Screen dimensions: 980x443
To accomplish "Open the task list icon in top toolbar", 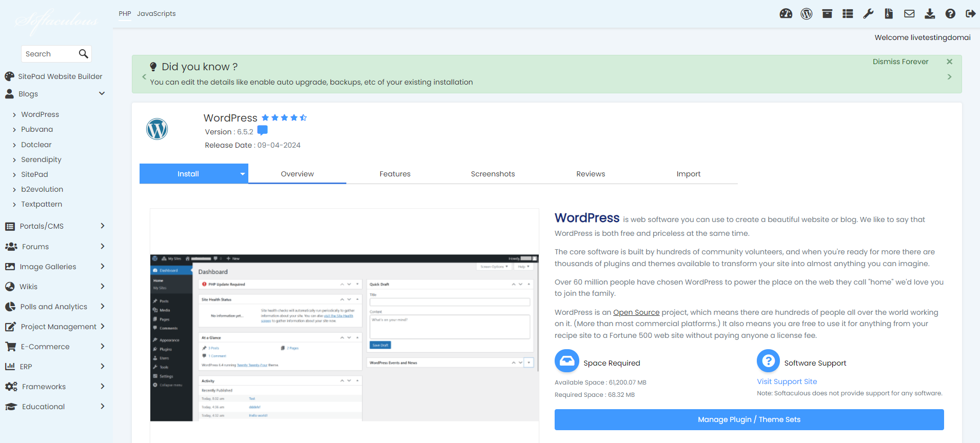I will pyautogui.click(x=848, y=14).
